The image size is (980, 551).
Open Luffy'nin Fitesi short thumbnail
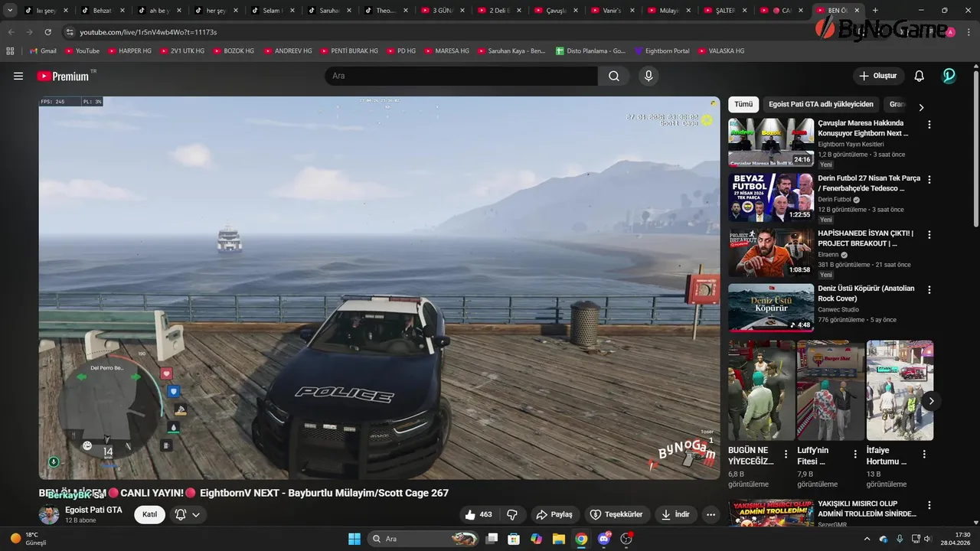(x=831, y=390)
